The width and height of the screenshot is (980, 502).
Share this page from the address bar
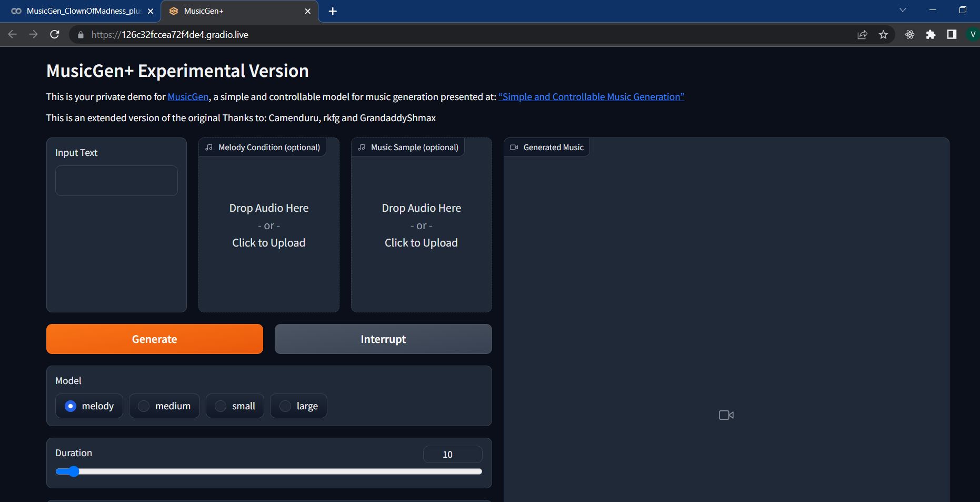862,35
